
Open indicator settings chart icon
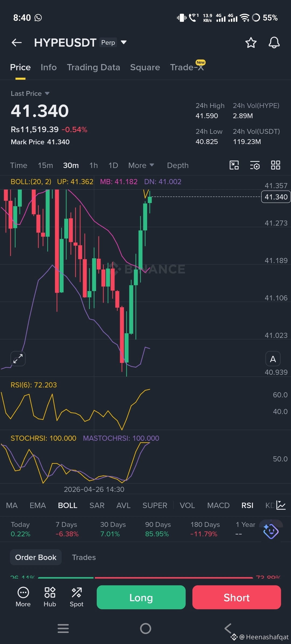point(281,505)
